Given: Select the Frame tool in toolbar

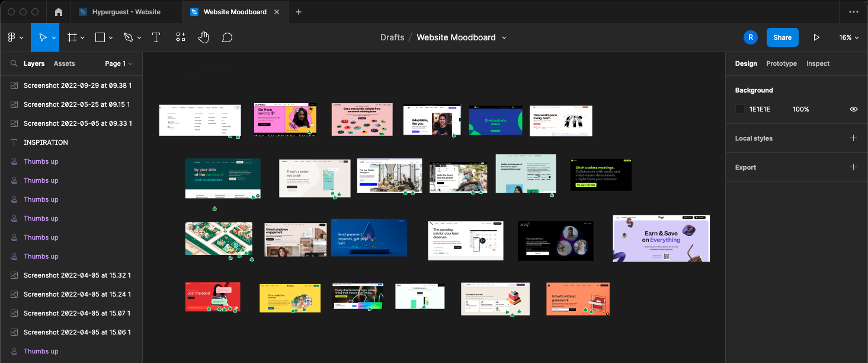Looking at the screenshot, I should [72, 37].
